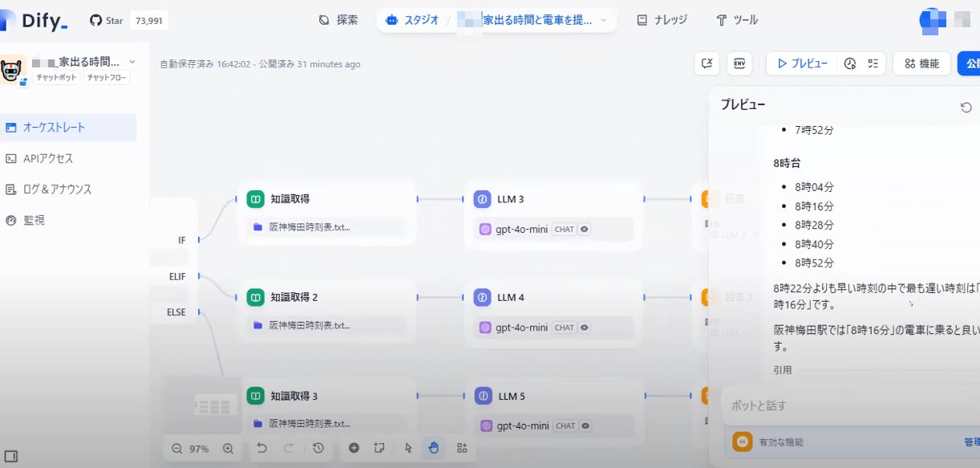
Task: Toggle vision eye icon on LLM 5
Action: (x=585, y=426)
